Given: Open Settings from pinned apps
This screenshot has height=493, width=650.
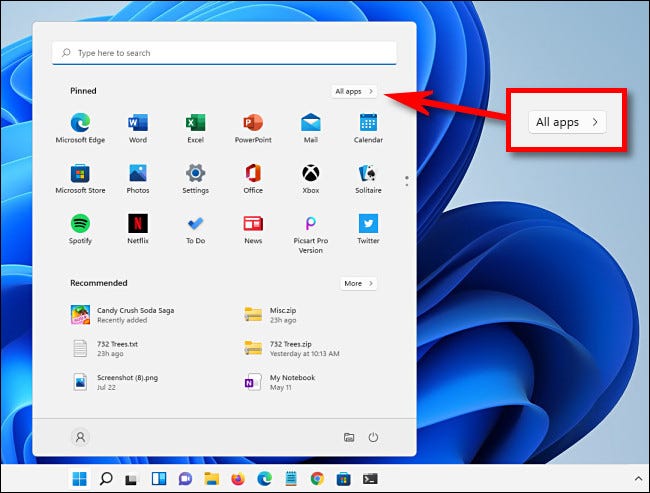Looking at the screenshot, I should pyautogui.click(x=195, y=178).
